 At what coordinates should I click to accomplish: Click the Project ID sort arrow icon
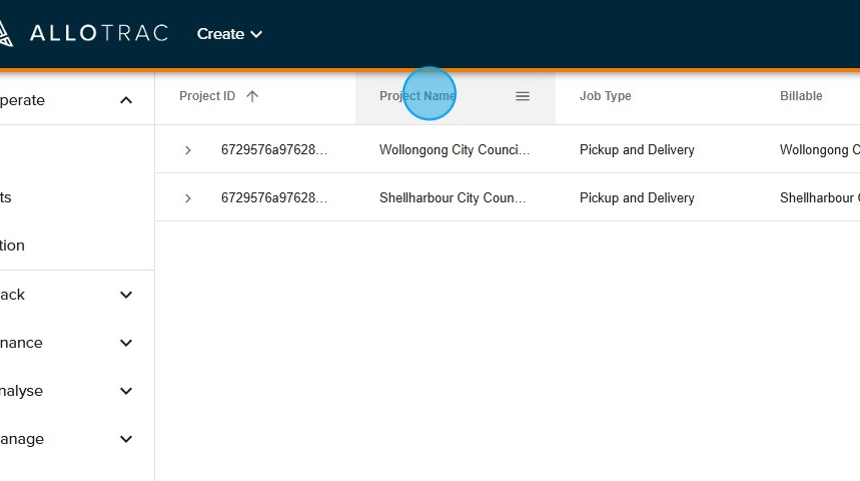[x=252, y=96]
